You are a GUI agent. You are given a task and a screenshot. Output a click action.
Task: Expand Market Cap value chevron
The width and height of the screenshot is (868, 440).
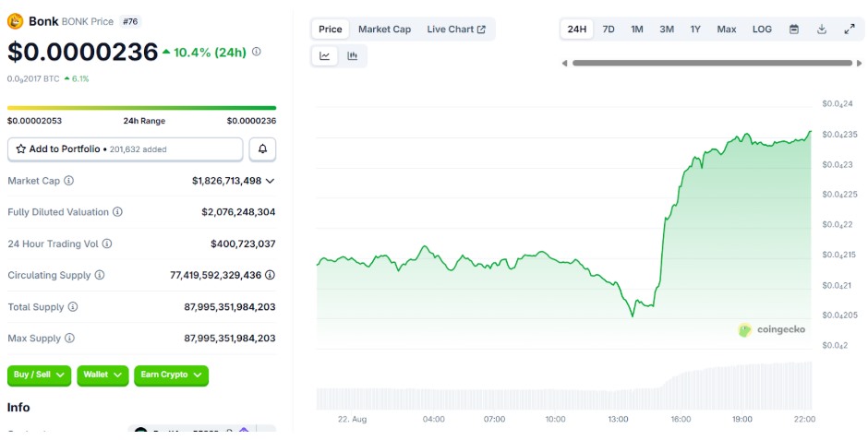coord(270,181)
